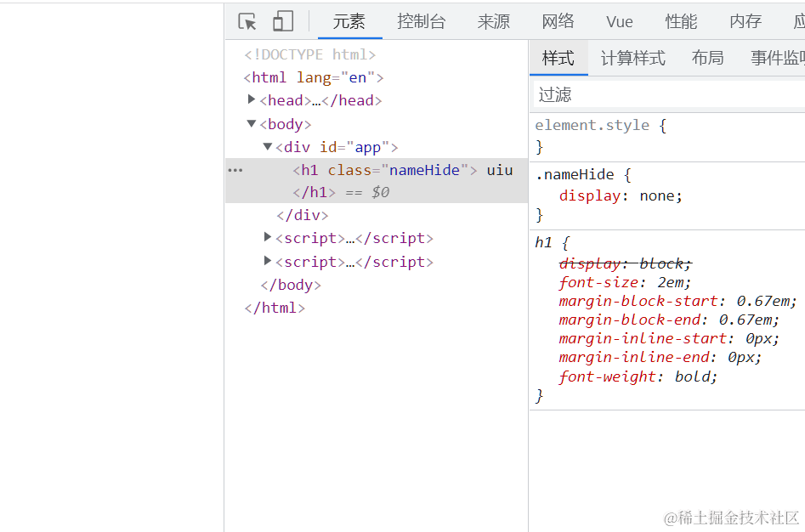Expand the head element node
The width and height of the screenshot is (805, 532).
pos(251,99)
